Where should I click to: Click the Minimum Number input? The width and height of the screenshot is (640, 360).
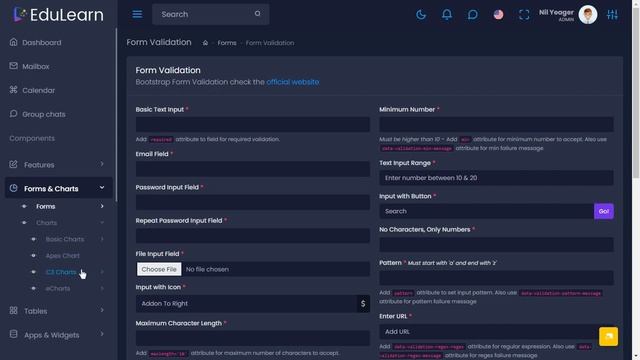(x=496, y=124)
